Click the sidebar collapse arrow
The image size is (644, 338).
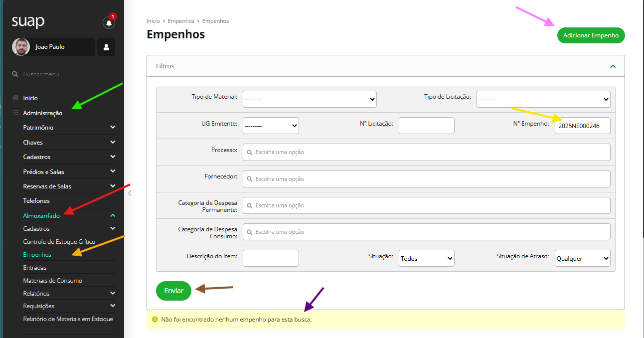pyautogui.click(x=130, y=193)
